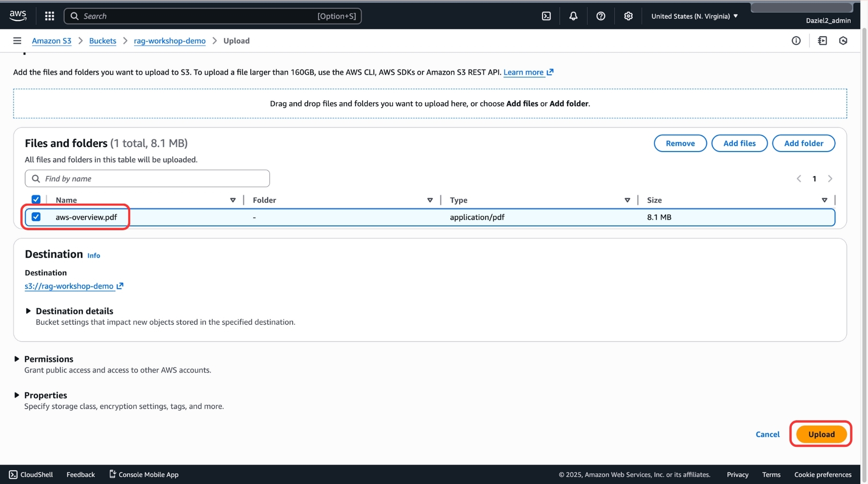Launch CloudShell from top navigation bar icon
Screen dimensions: 868x484
coord(546,16)
